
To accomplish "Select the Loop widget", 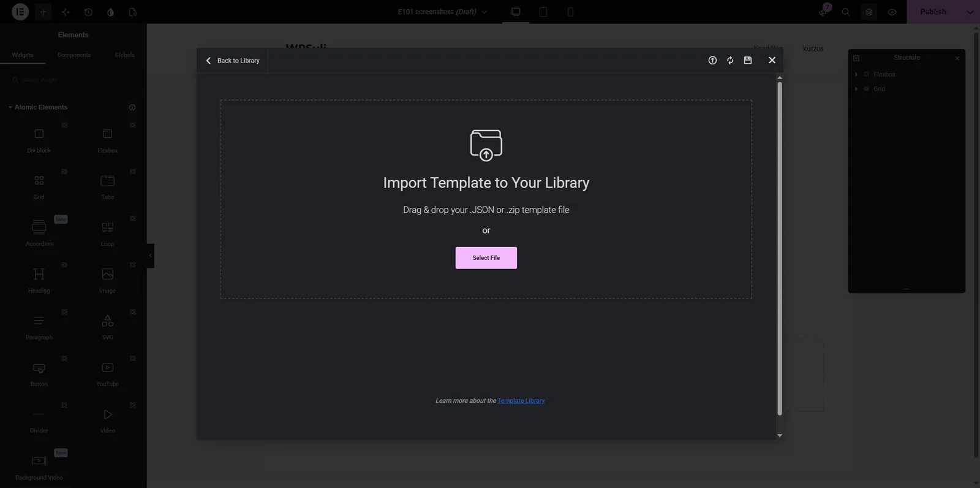I will coord(108,233).
